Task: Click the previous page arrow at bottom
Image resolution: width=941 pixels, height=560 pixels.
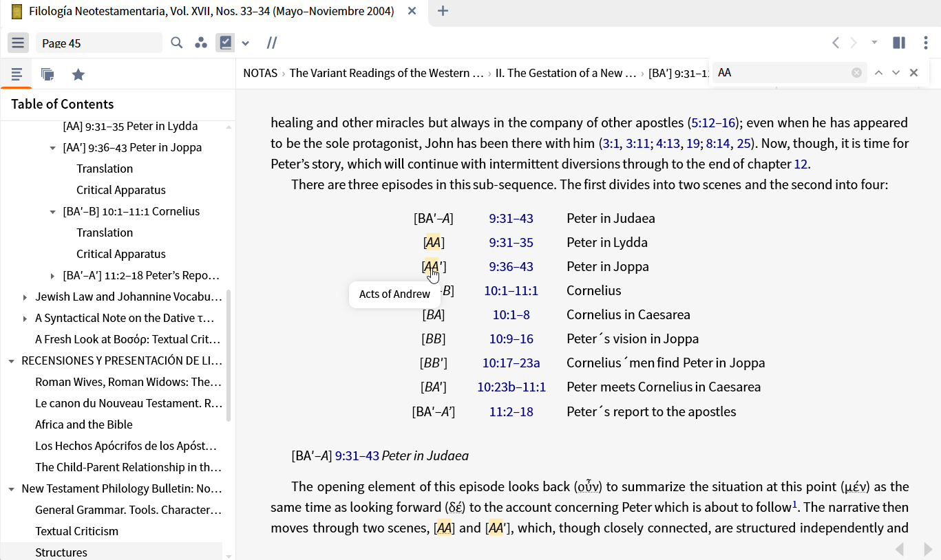Action: [900, 548]
